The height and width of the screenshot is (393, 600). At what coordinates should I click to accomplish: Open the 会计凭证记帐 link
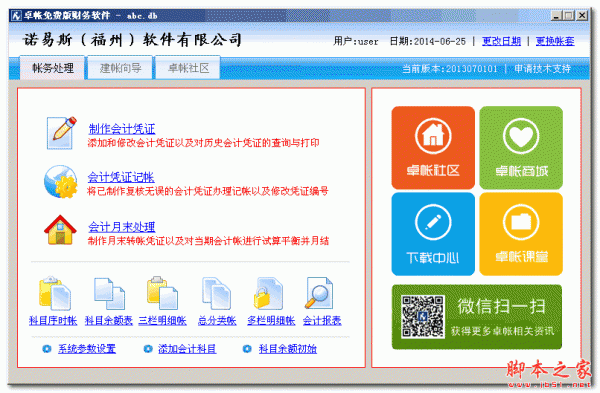(121, 177)
